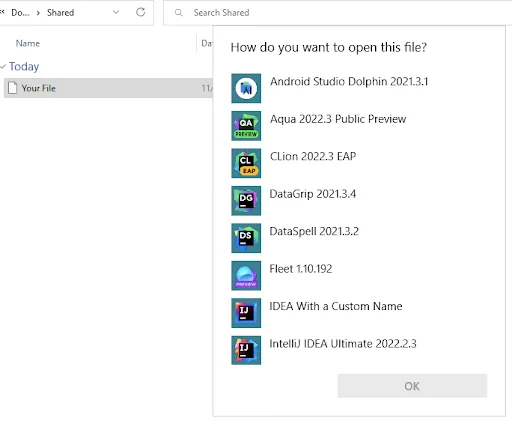Expand the hidden breadcrumb path chevrons

click(x=2, y=12)
